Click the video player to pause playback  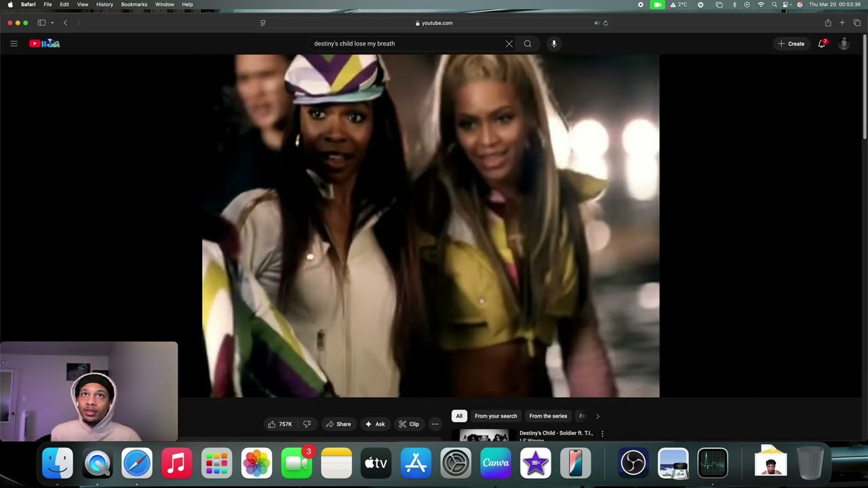[x=431, y=226]
